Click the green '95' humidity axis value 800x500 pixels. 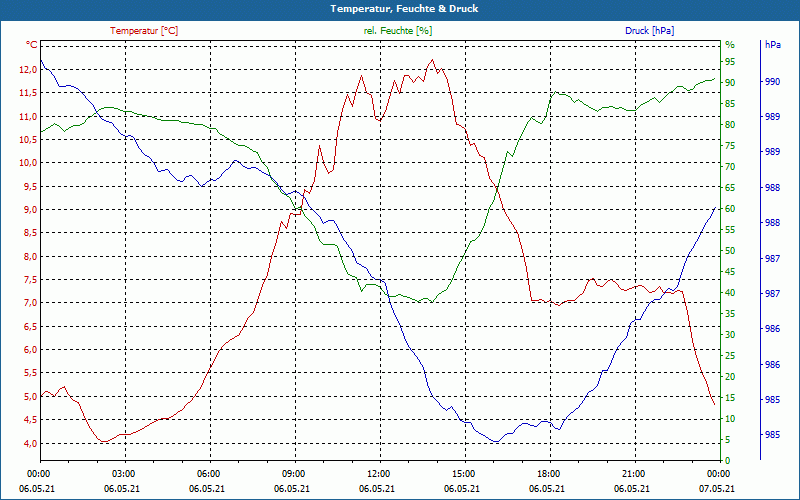click(730, 62)
